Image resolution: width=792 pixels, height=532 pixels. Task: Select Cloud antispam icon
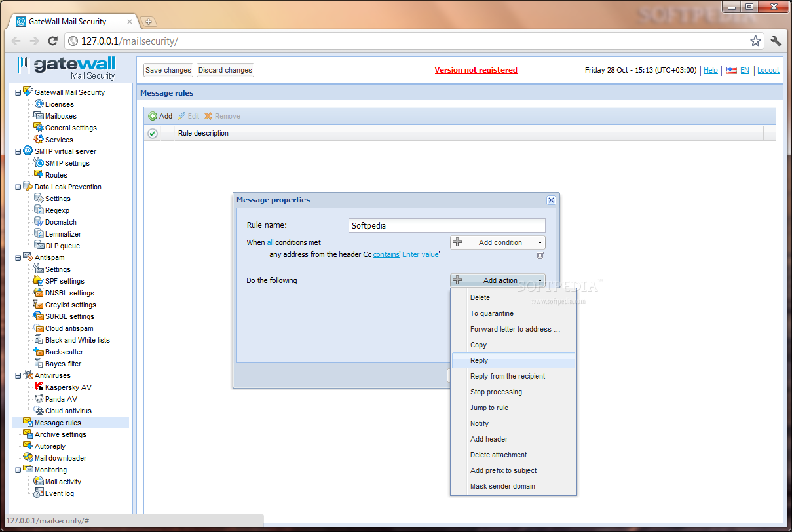[x=39, y=328]
